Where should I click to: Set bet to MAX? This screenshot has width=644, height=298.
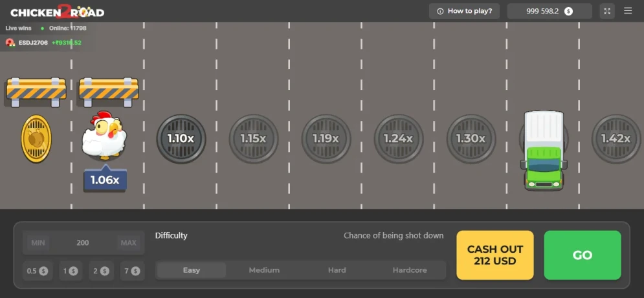pos(128,243)
